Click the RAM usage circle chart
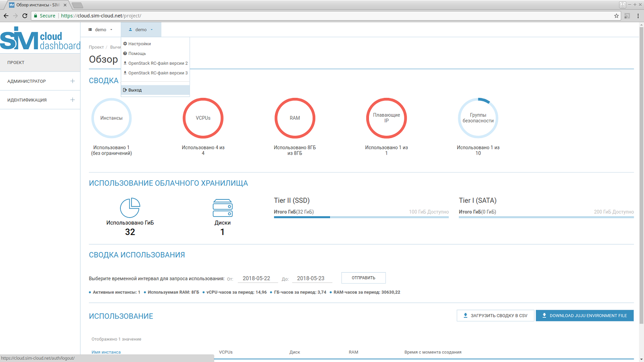Image resolution: width=644 pixels, height=362 pixels. [295, 118]
